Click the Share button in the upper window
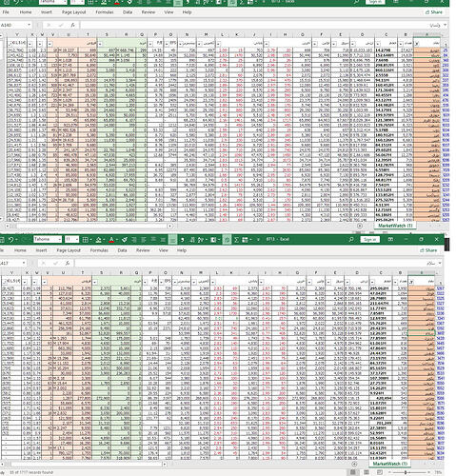The image size is (456, 476). point(433,12)
